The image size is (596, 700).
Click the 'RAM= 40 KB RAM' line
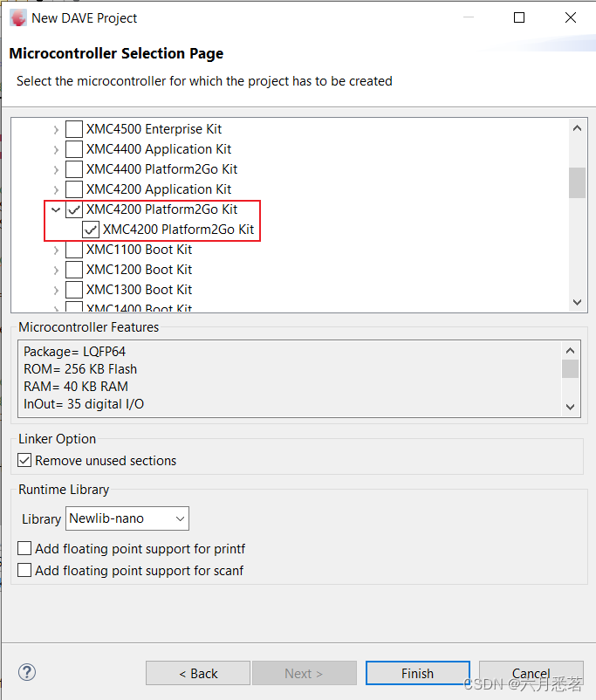tap(76, 387)
